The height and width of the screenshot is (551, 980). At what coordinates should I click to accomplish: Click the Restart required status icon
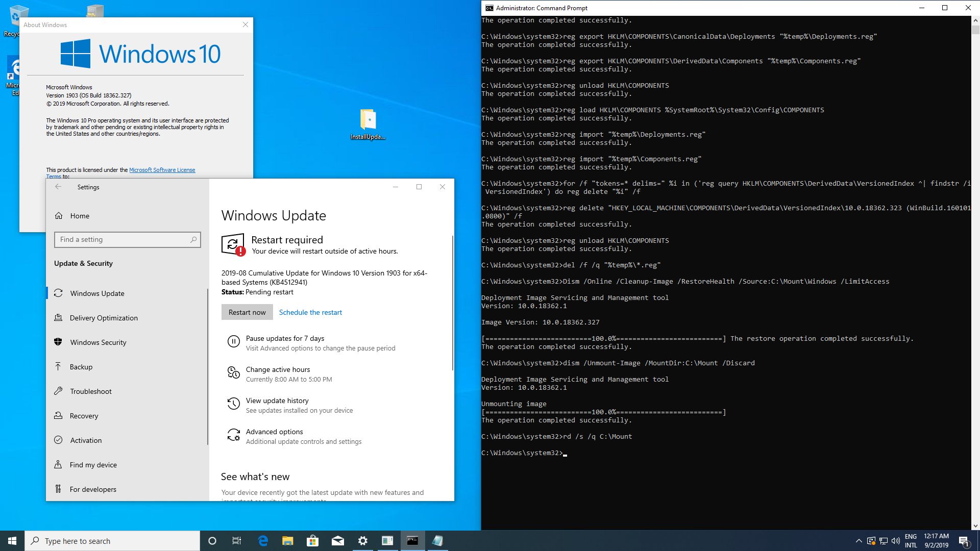(x=233, y=245)
